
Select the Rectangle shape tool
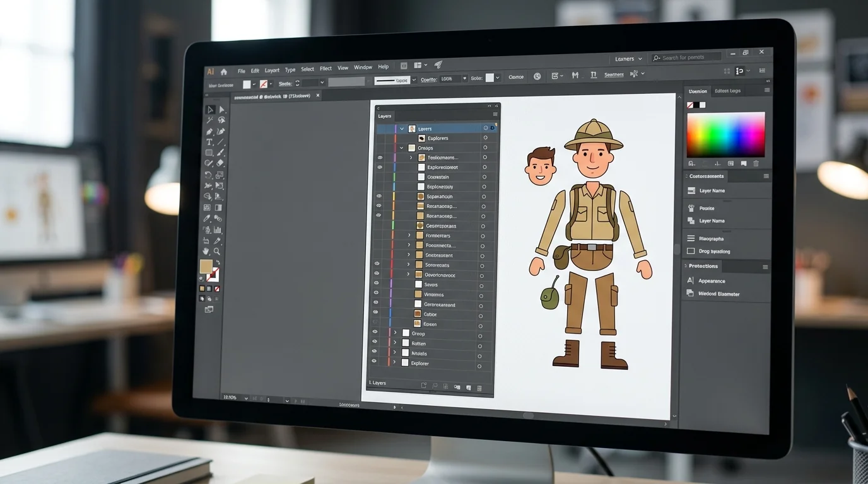(x=209, y=153)
